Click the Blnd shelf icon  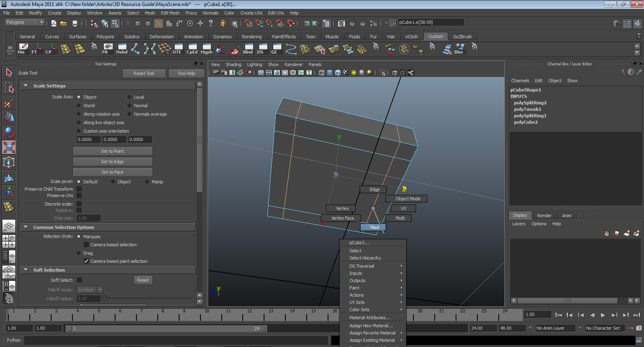click(x=248, y=49)
